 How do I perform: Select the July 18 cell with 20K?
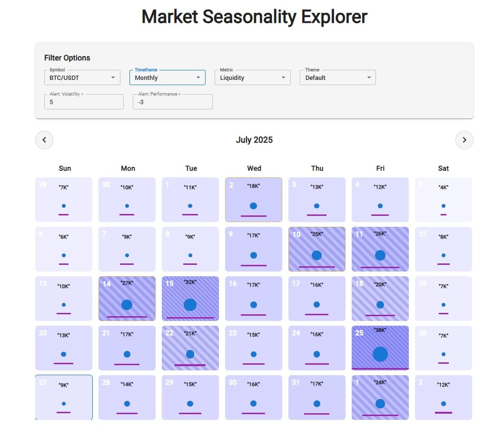380,299
